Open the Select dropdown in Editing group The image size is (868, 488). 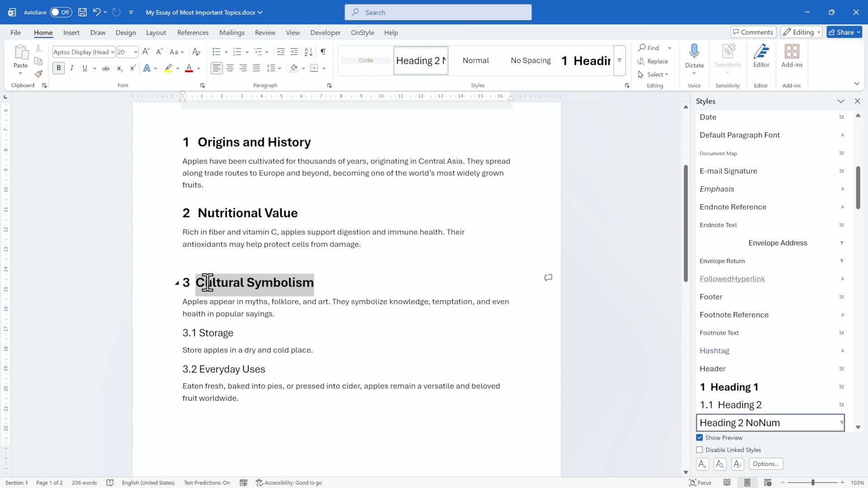[653, 75]
